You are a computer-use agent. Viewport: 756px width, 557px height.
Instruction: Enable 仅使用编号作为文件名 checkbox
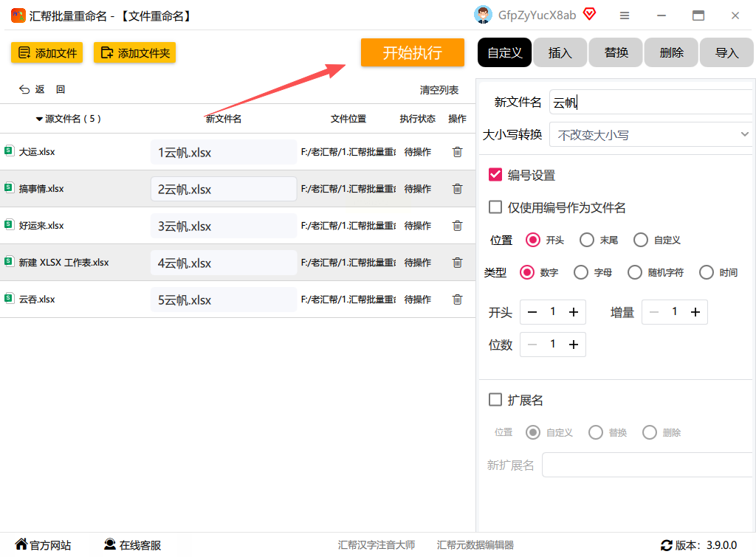pos(495,207)
